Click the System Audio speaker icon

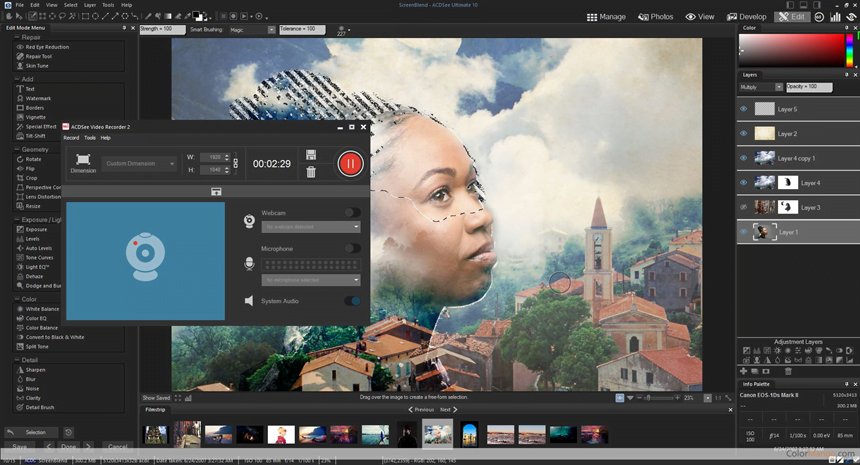(x=249, y=300)
